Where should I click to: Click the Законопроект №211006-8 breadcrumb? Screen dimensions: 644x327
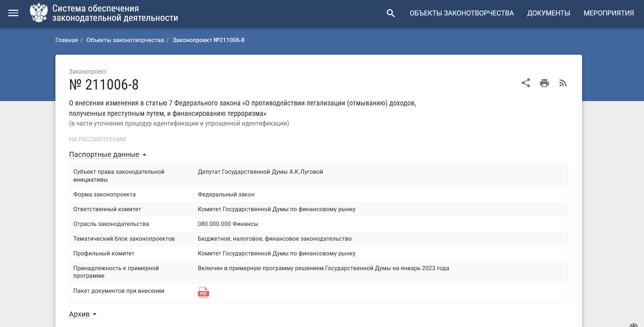(x=208, y=40)
